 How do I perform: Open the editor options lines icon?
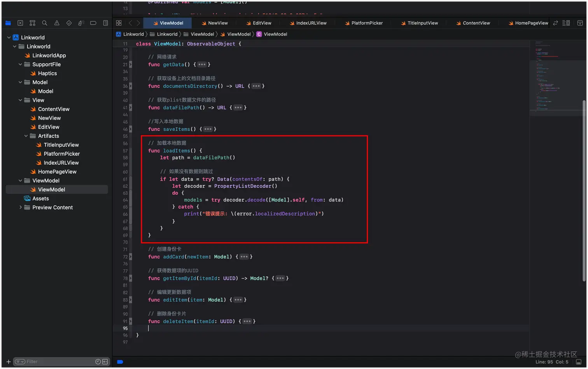[566, 23]
